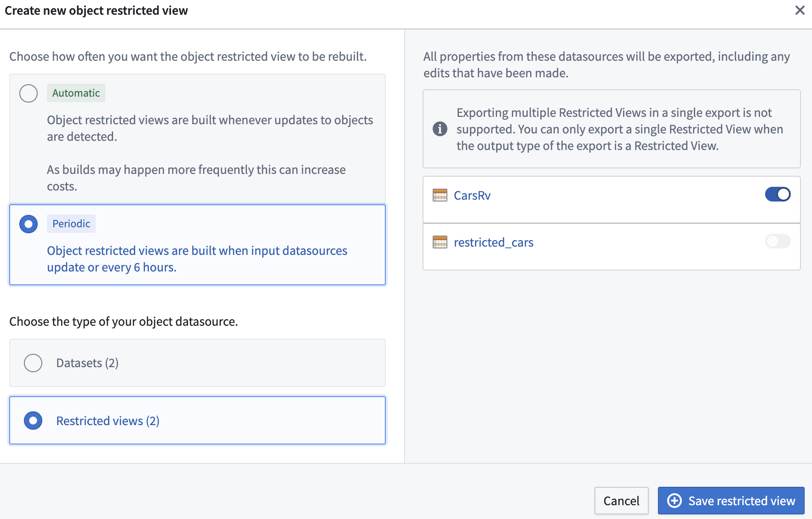Enable the restricted_cars toggle switch

pyautogui.click(x=778, y=241)
